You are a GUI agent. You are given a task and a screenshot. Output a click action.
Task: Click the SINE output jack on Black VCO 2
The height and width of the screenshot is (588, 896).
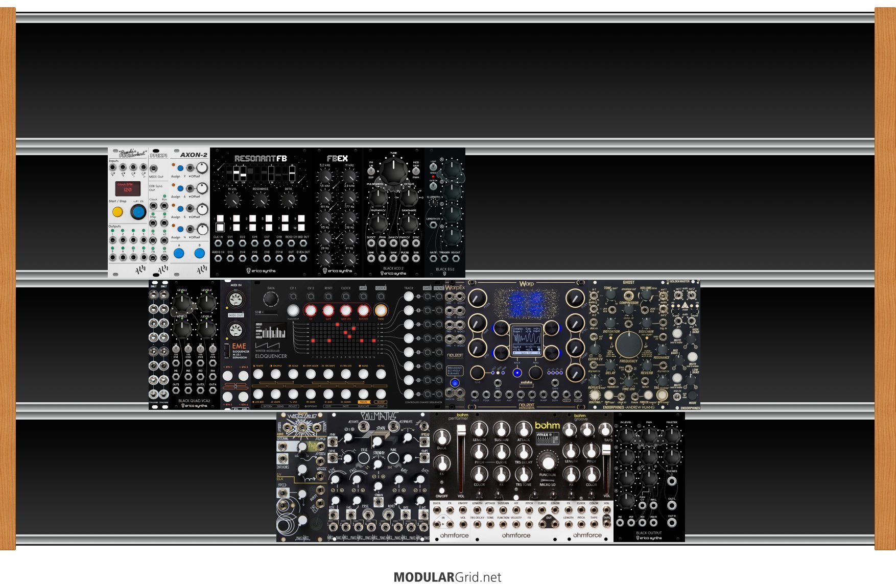pyautogui.click(x=371, y=259)
